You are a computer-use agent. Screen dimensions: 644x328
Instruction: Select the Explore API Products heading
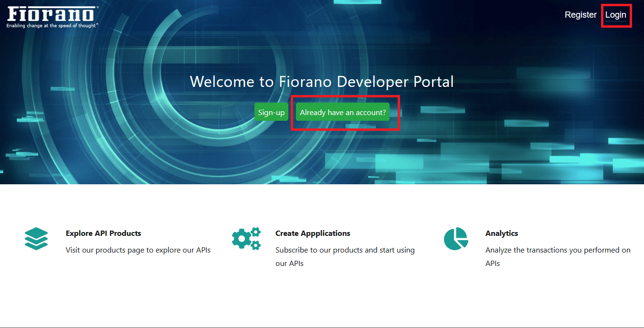(104, 233)
